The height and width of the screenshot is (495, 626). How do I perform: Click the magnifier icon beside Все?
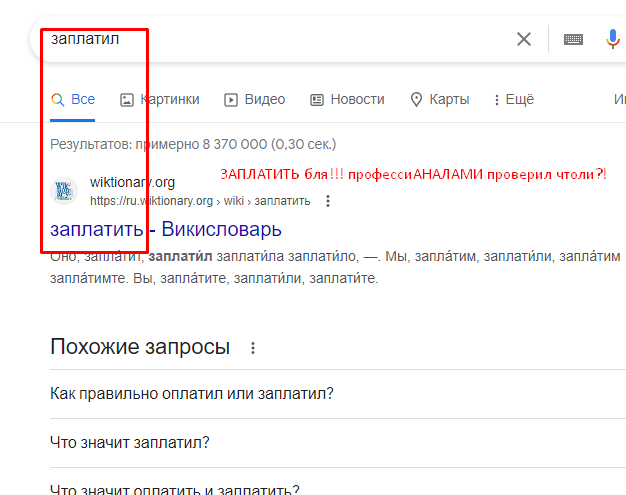click(x=57, y=99)
